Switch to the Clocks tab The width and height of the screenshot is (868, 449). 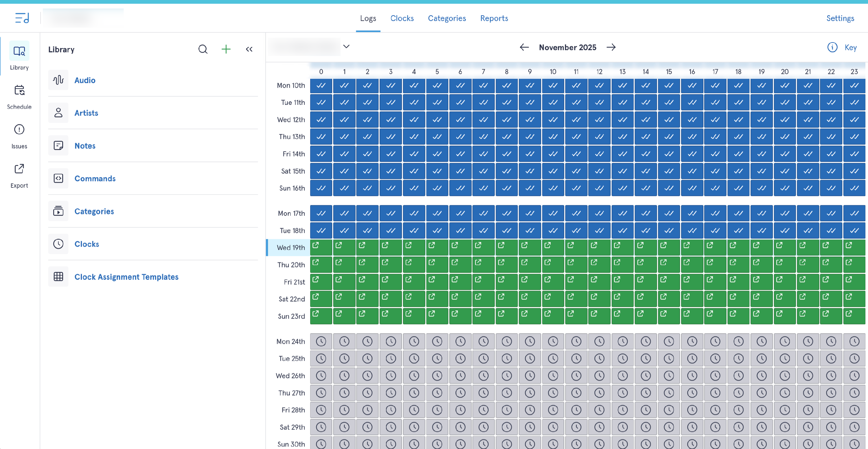point(402,18)
